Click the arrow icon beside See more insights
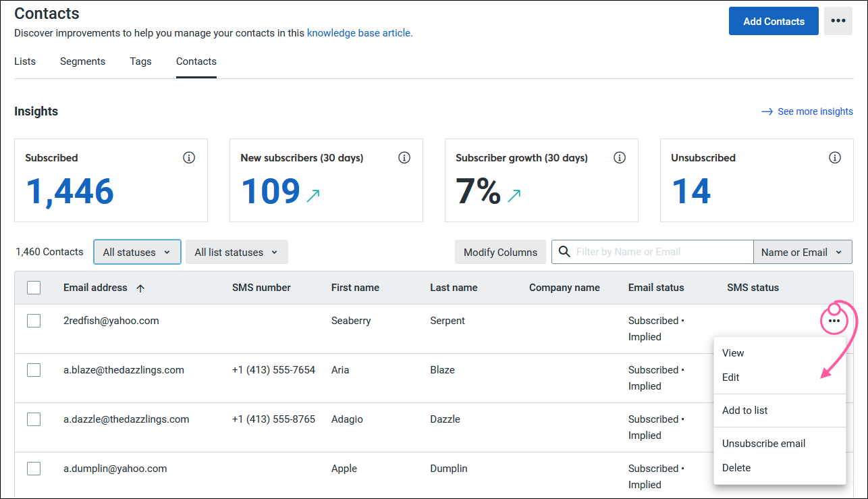Screen dimensions: 868x499 (x=767, y=111)
